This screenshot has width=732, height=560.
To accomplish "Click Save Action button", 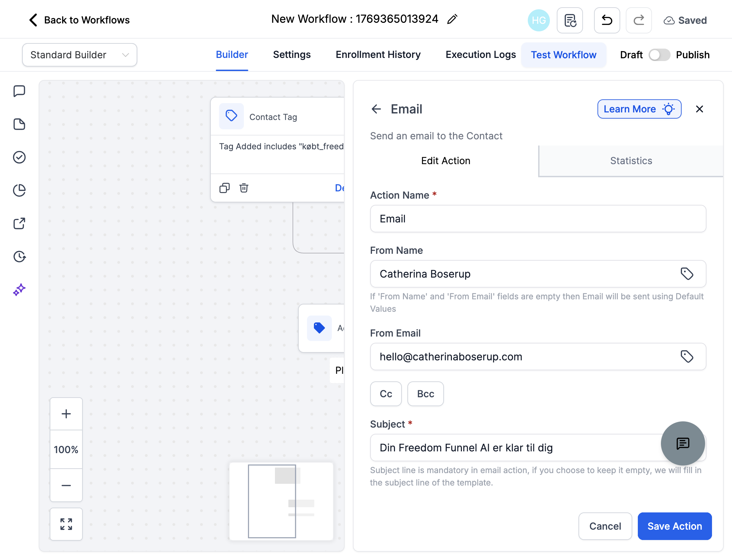I will tap(675, 526).
